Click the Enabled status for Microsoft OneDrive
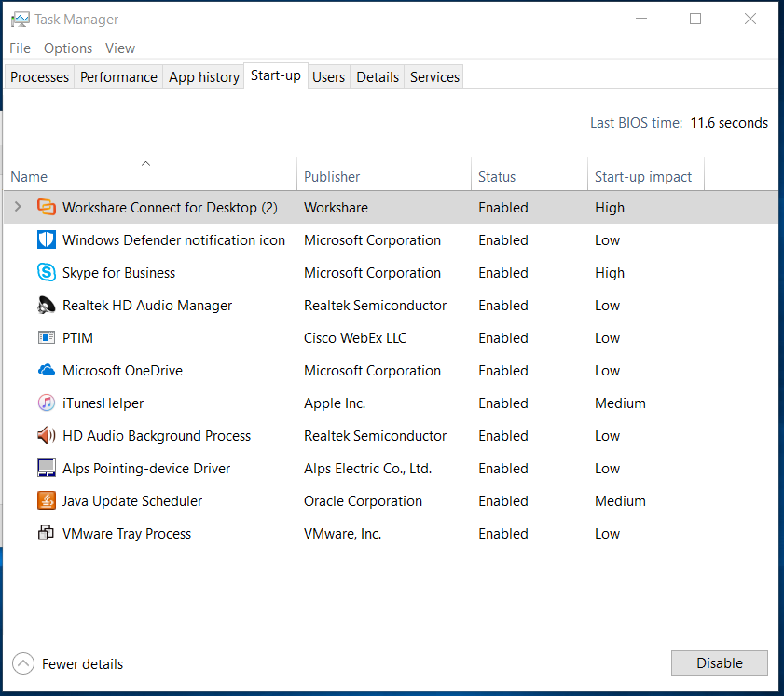Screen dimensions: 784x696 (503, 370)
